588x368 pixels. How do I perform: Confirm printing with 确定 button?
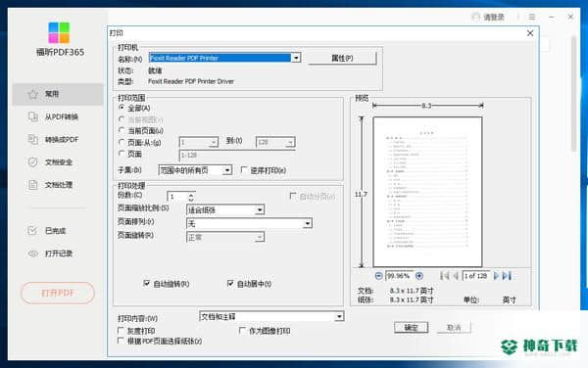click(x=411, y=328)
